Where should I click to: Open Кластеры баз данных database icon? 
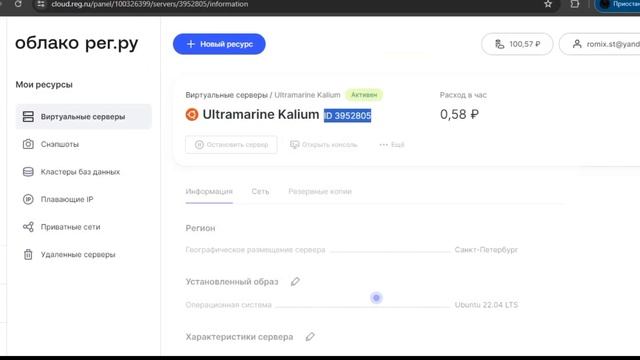pyautogui.click(x=28, y=172)
